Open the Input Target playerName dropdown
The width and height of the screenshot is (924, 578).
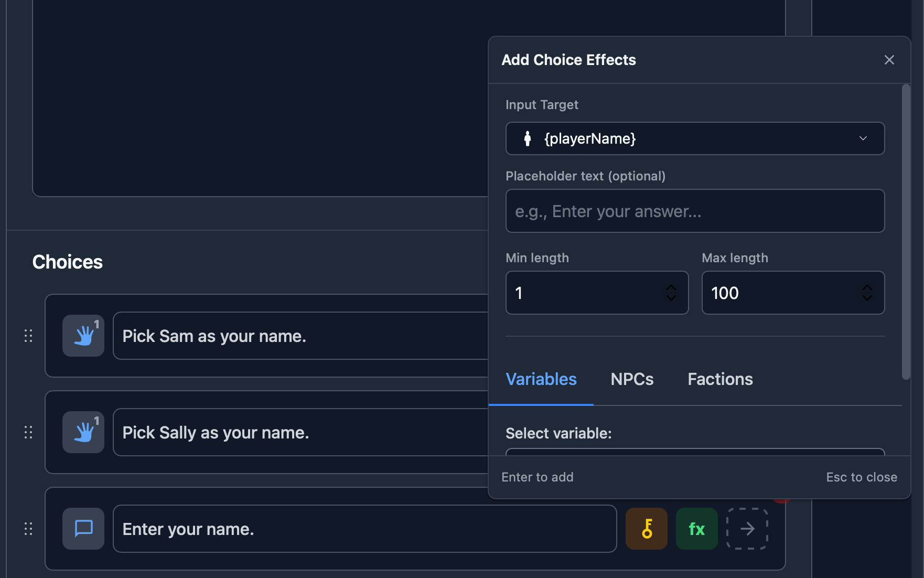tap(695, 138)
